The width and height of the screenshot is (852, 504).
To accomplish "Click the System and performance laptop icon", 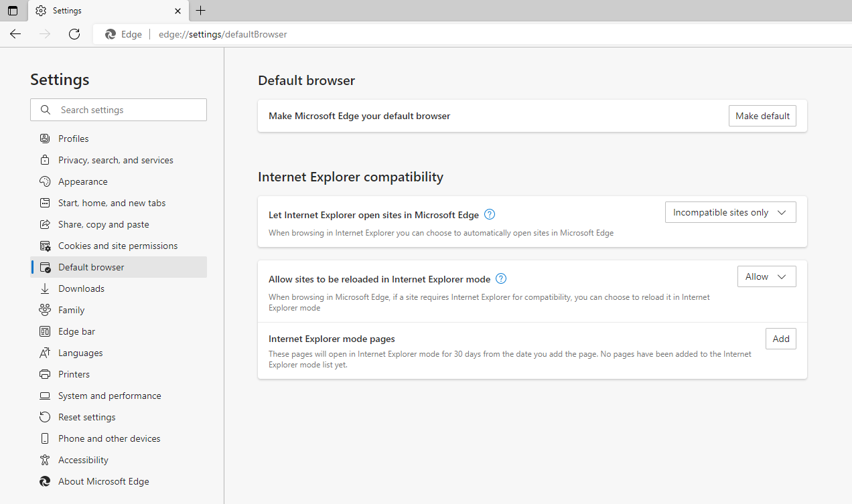I will (45, 396).
